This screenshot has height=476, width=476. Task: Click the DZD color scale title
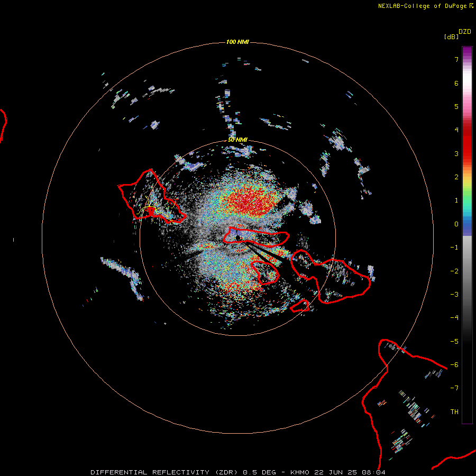click(465, 32)
